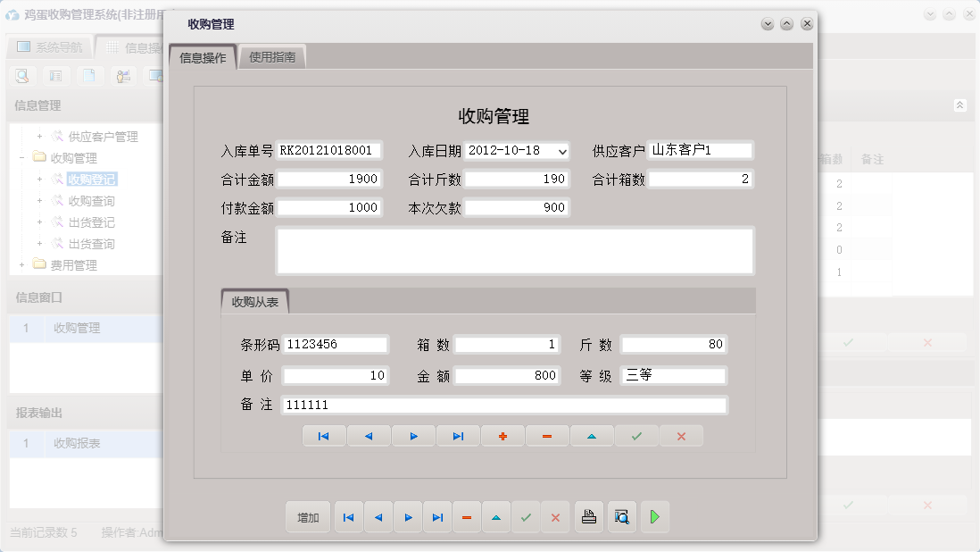Click the red minus icon in the sub-table toolbar
Image resolution: width=980 pixels, height=552 pixels.
pos(547,436)
